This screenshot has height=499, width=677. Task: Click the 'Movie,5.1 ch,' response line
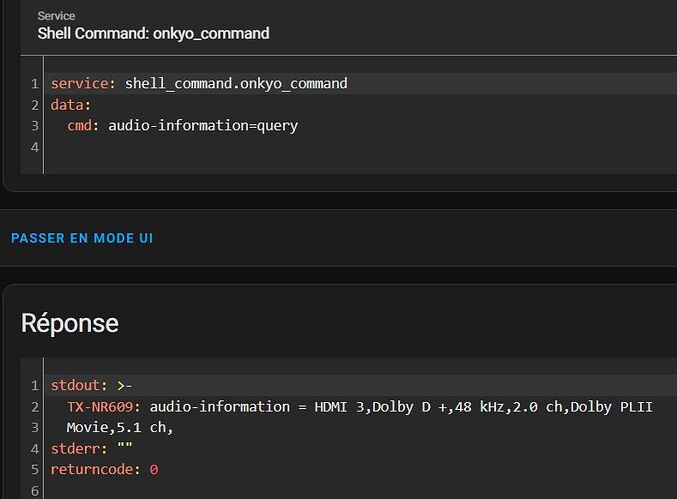tap(120, 427)
